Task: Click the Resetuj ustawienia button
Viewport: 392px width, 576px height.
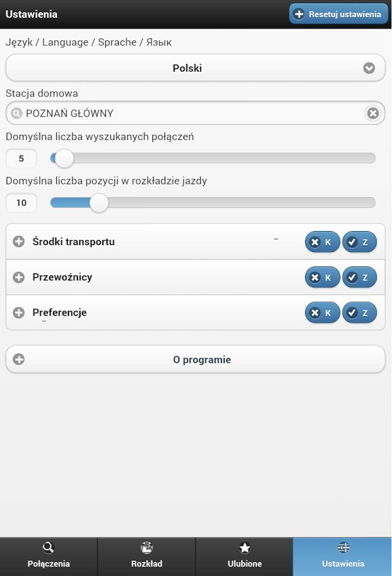Action: (338, 14)
